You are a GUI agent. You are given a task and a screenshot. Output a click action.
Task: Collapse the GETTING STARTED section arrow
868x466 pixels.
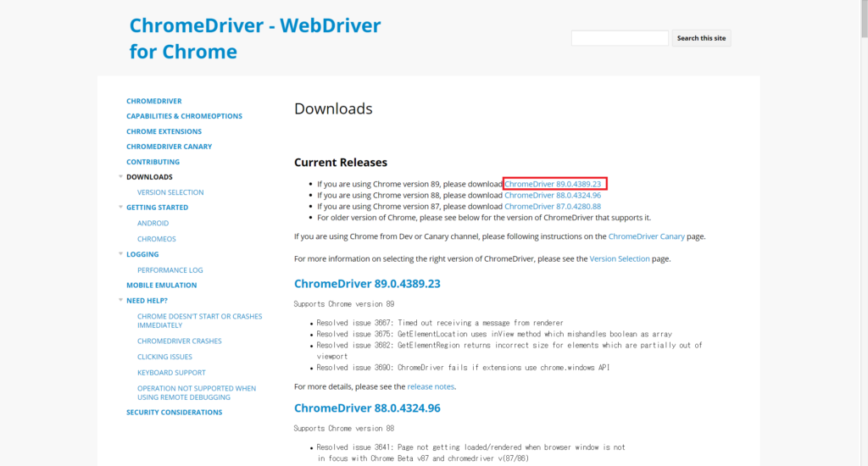pos(120,207)
